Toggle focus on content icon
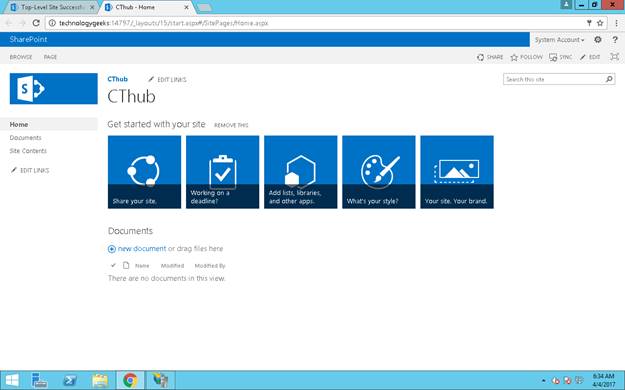The image size is (625, 390). (615, 57)
